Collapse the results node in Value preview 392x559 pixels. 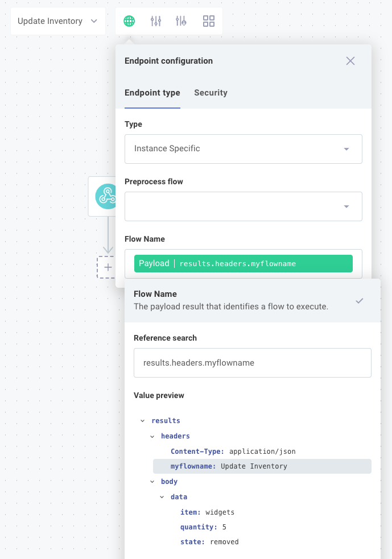142,420
